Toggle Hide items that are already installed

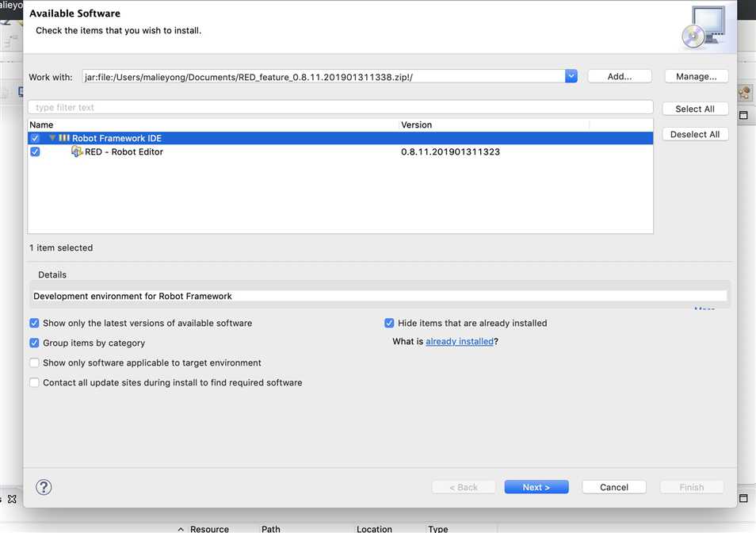coord(389,323)
